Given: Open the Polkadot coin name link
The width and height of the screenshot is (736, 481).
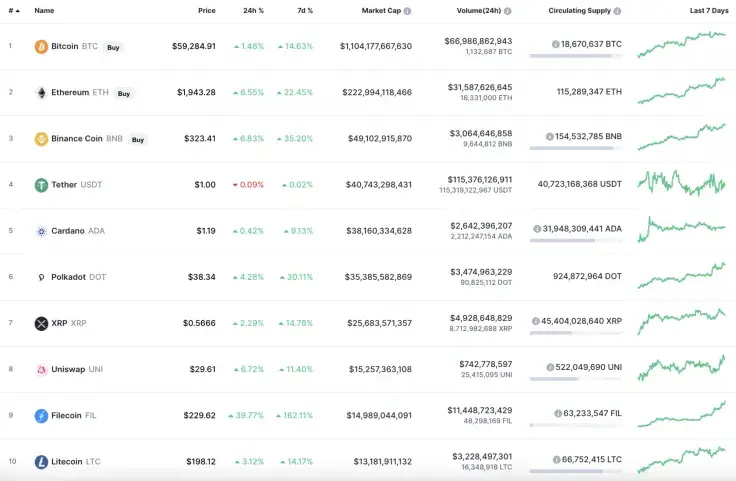Looking at the screenshot, I should point(69,277).
